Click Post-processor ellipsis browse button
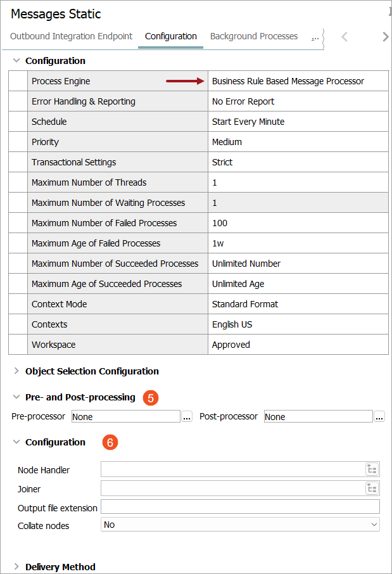Image resolution: width=392 pixels, height=574 pixels. tap(379, 417)
